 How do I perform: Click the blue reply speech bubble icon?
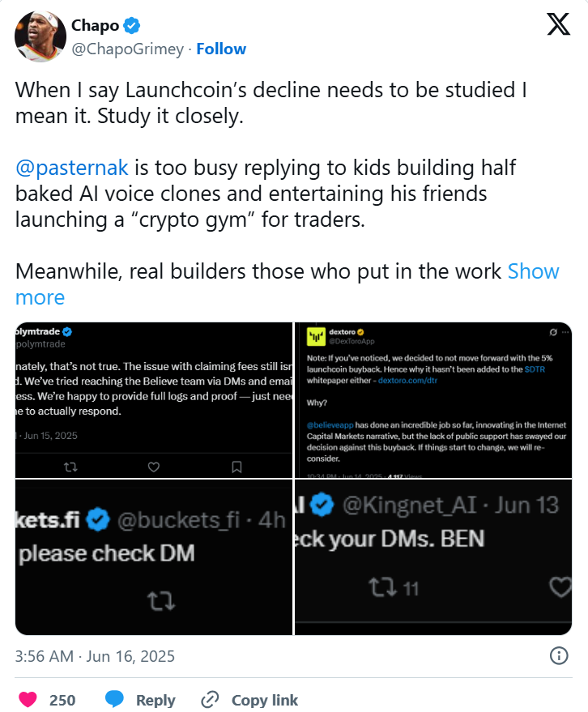coord(114,699)
